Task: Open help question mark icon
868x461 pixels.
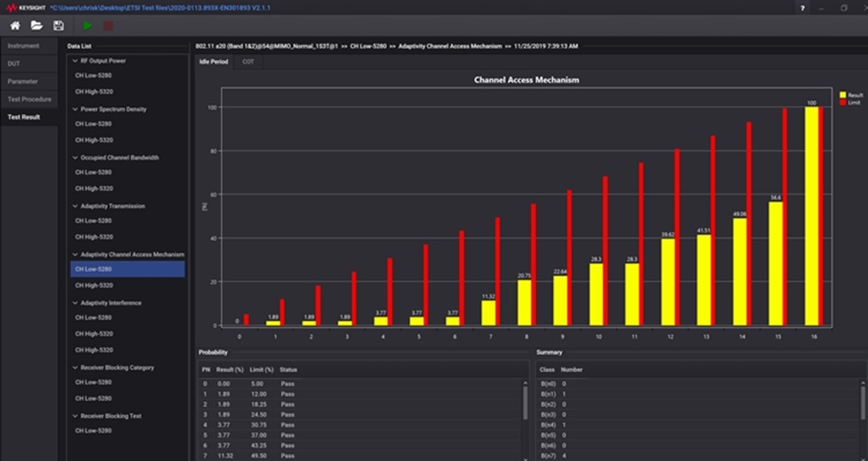Action: (x=802, y=7)
